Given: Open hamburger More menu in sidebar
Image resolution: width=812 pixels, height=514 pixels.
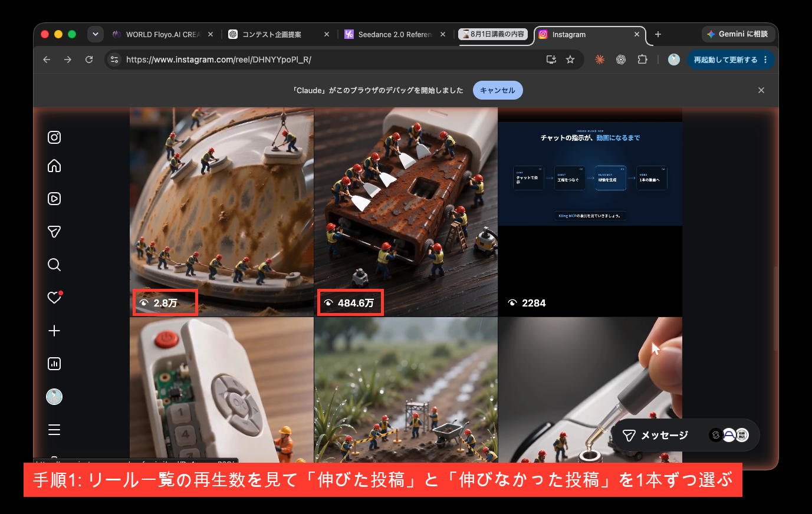Looking at the screenshot, I should [54, 430].
